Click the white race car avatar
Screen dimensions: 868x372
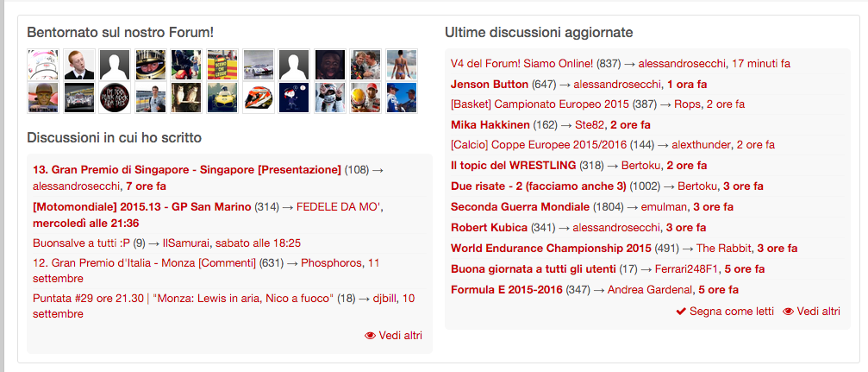pyautogui.click(x=258, y=64)
